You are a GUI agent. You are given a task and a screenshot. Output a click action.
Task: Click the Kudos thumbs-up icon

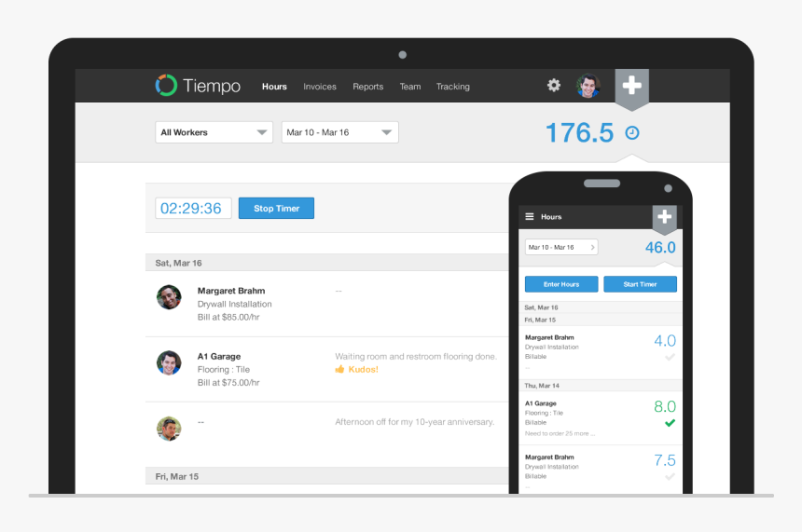pyautogui.click(x=339, y=369)
